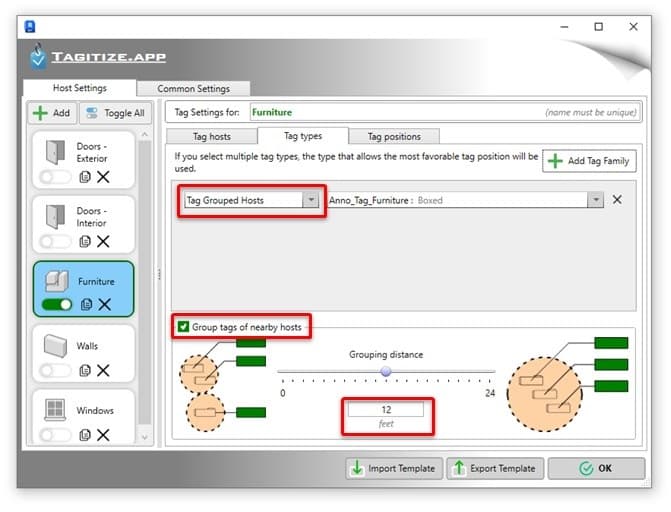The width and height of the screenshot is (671, 512).
Task: Click the Walls icon
Action: click(56, 345)
